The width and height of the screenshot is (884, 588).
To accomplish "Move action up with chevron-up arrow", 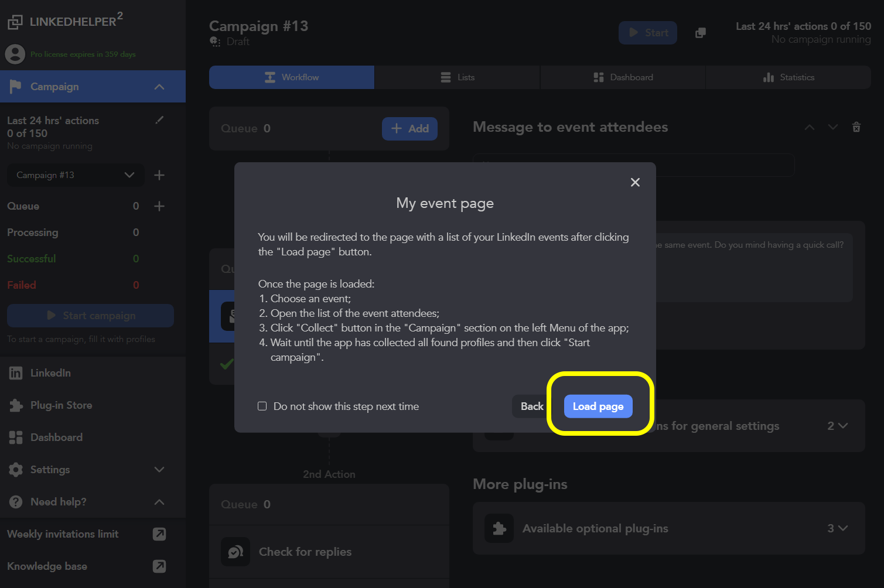I will coord(810,127).
